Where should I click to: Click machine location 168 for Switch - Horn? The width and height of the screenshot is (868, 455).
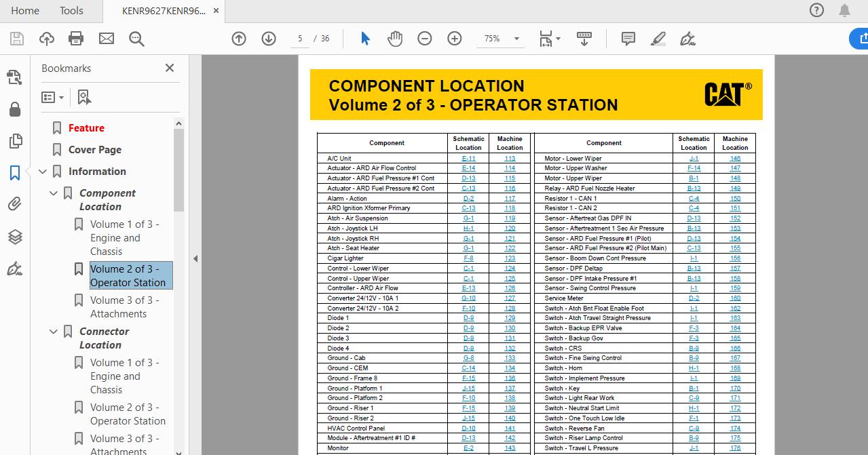click(x=735, y=368)
